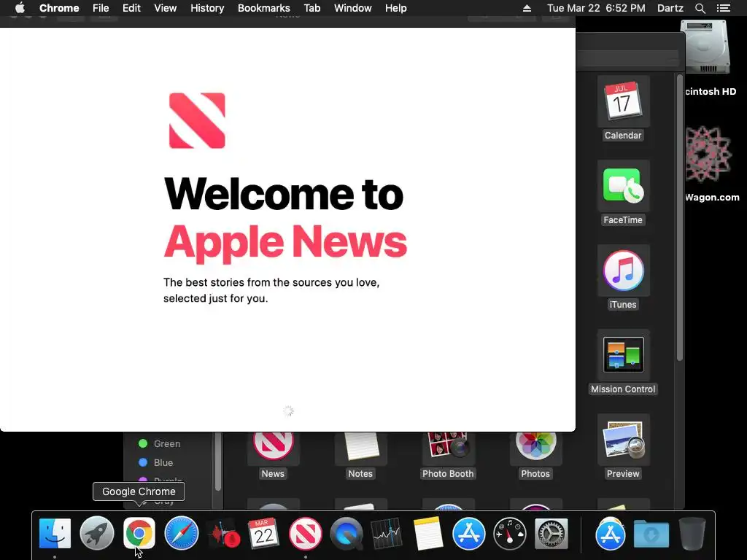This screenshot has height=560, width=747.
Task: Open the Edit menu
Action: point(131,8)
